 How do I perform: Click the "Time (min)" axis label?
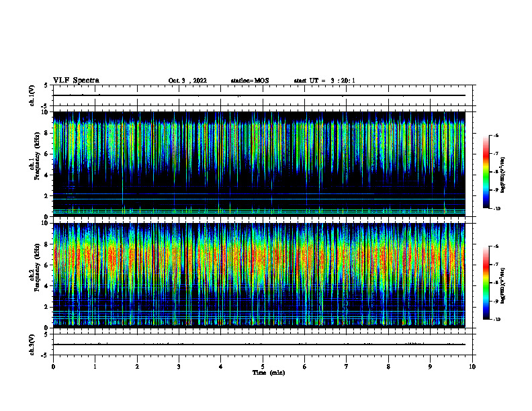coord(269,373)
